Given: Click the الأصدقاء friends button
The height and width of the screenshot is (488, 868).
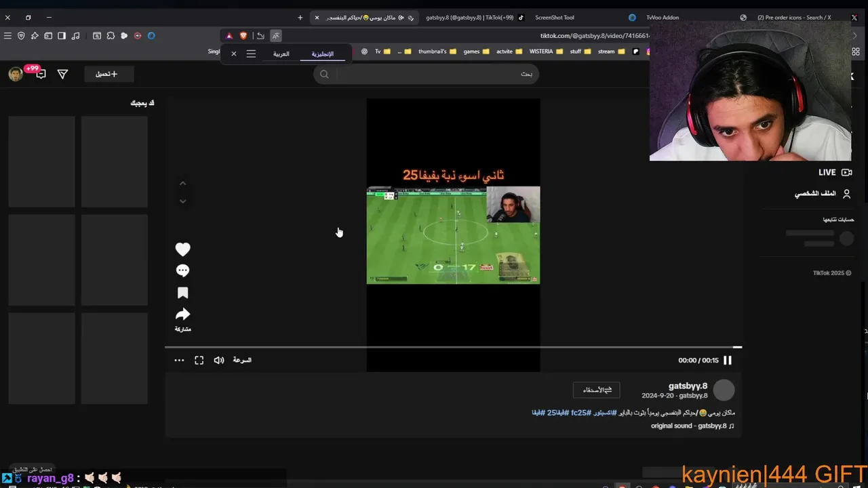Looking at the screenshot, I should pos(597,390).
